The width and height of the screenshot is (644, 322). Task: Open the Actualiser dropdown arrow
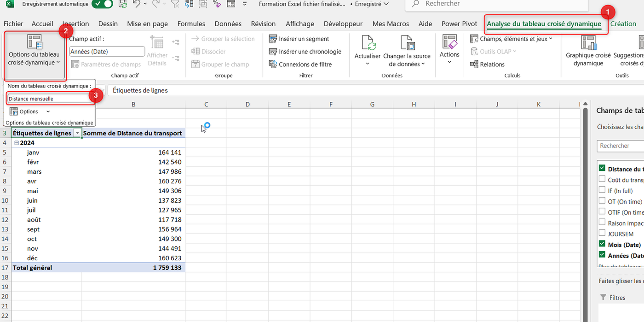pyautogui.click(x=368, y=64)
